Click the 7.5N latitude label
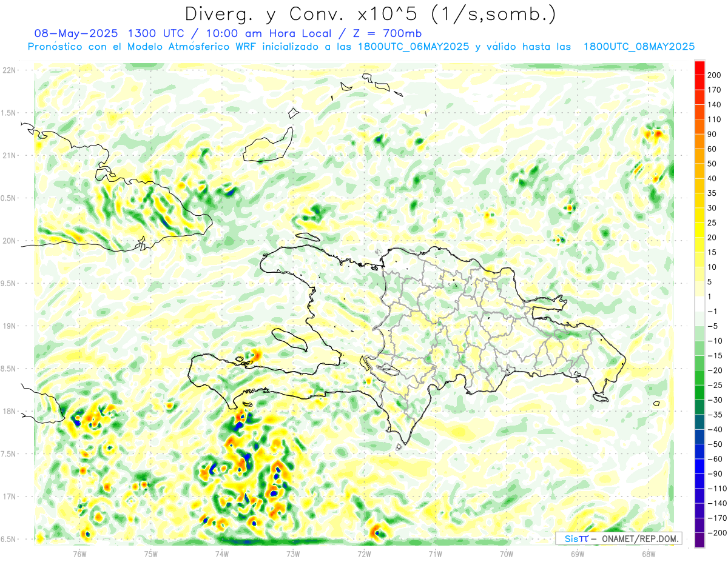 8,454
